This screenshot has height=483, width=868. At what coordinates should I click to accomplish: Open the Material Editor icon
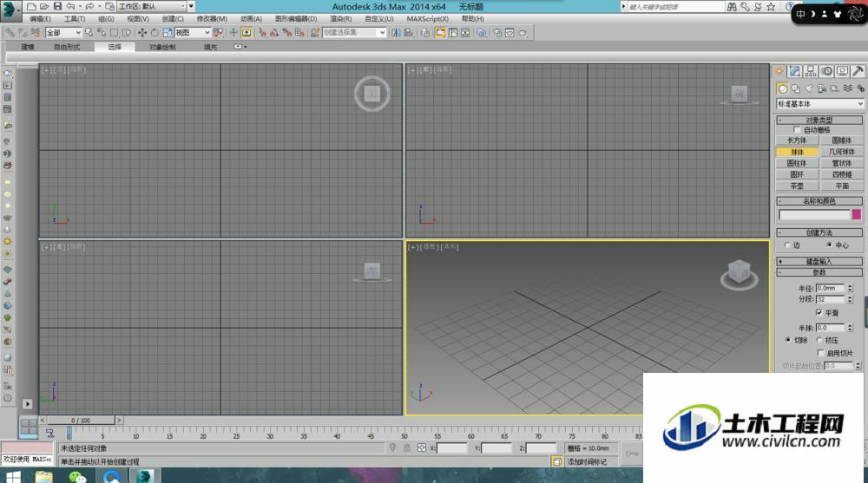[x=481, y=33]
